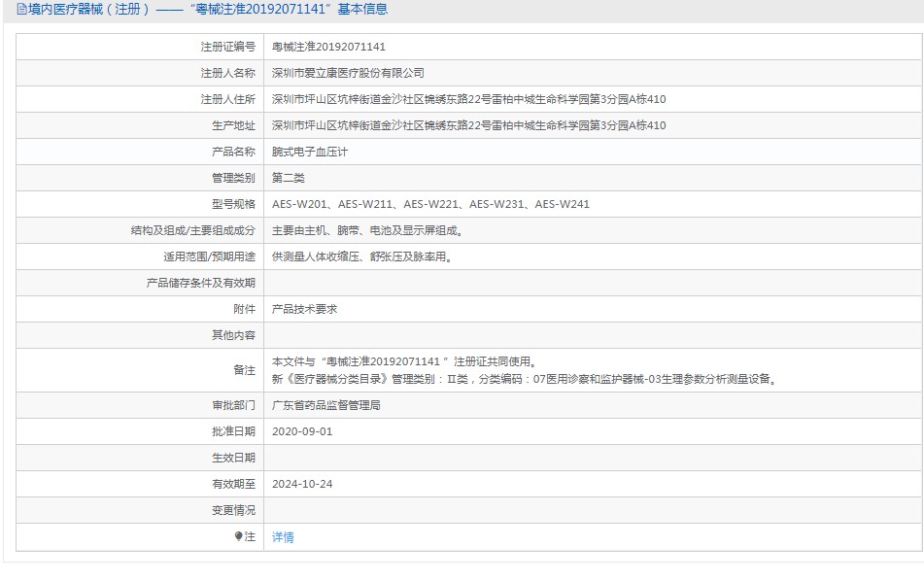This screenshot has width=924, height=581.
Task: Click registration number 粤械注准20192071141 value
Action: tap(328, 47)
